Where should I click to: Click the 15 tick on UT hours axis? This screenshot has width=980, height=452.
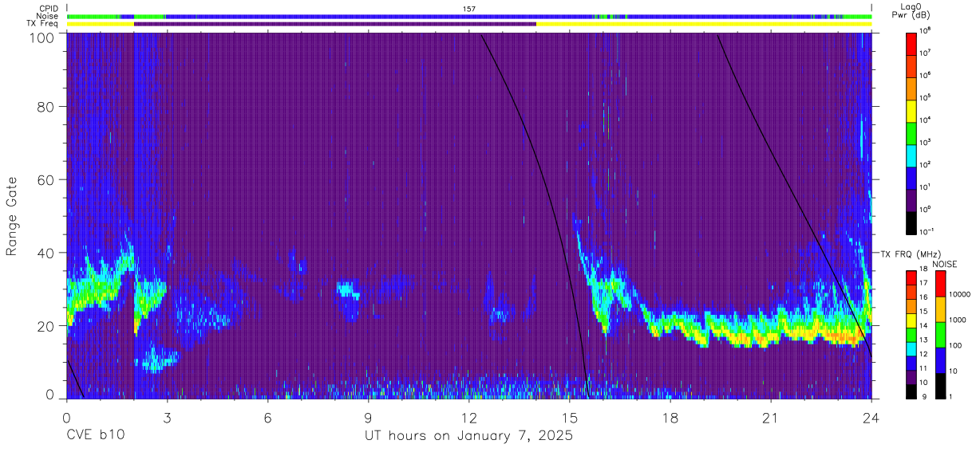(x=570, y=417)
